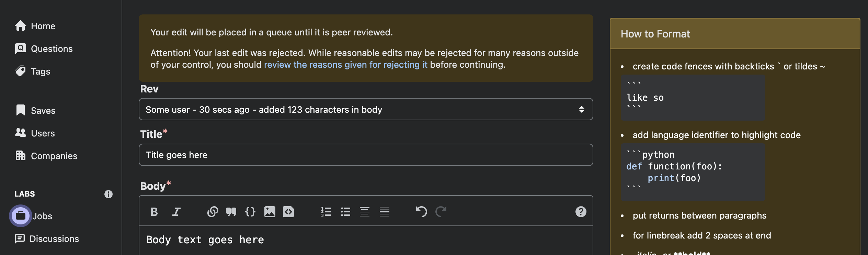Click the Title field label
The image size is (868, 255).
click(151, 134)
